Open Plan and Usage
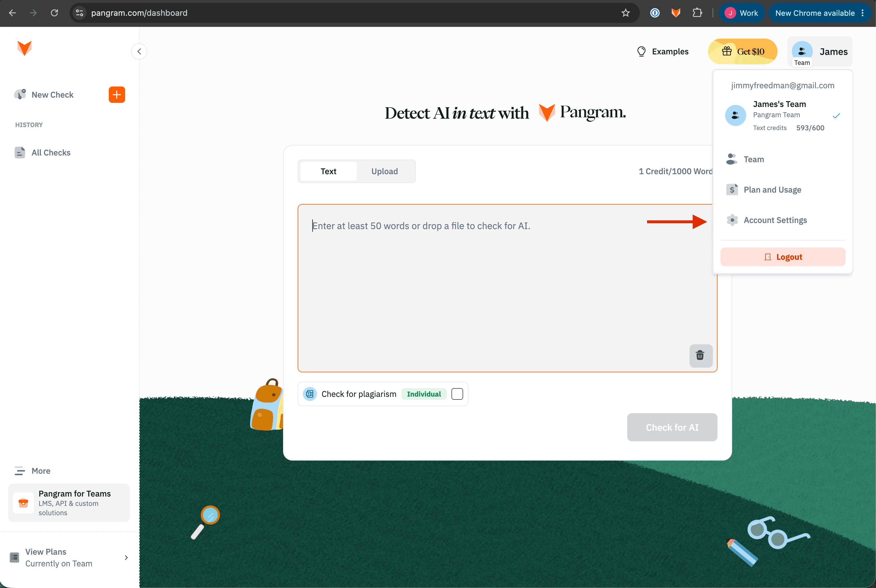 pyautogui.click(x=783, y=190)
